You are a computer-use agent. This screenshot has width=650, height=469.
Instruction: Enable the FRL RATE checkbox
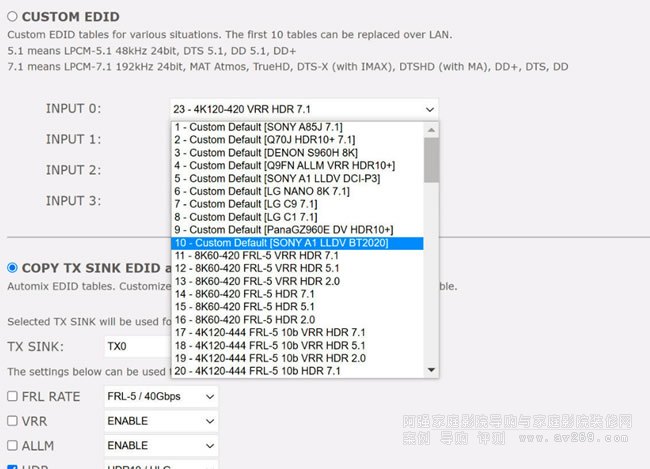pyautogui.click(x=12, y=396)
